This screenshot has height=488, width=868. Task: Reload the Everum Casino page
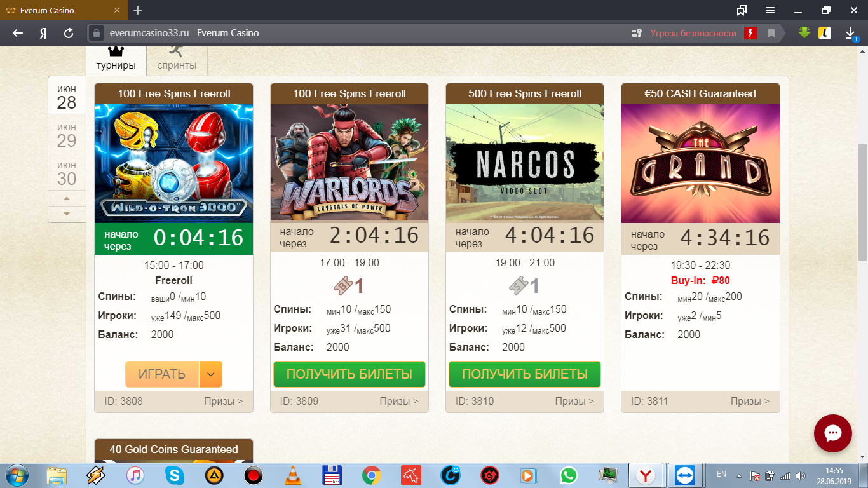[x=69, y=33]
